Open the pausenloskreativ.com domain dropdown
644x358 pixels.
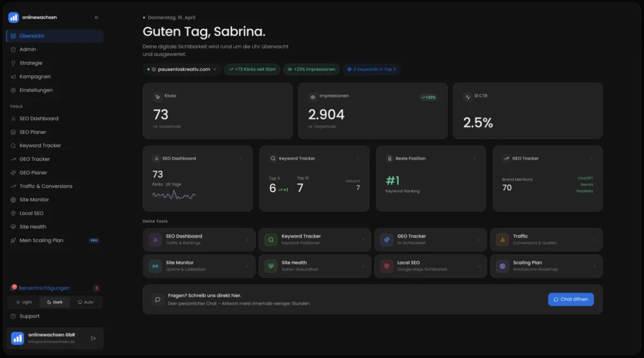182,69
